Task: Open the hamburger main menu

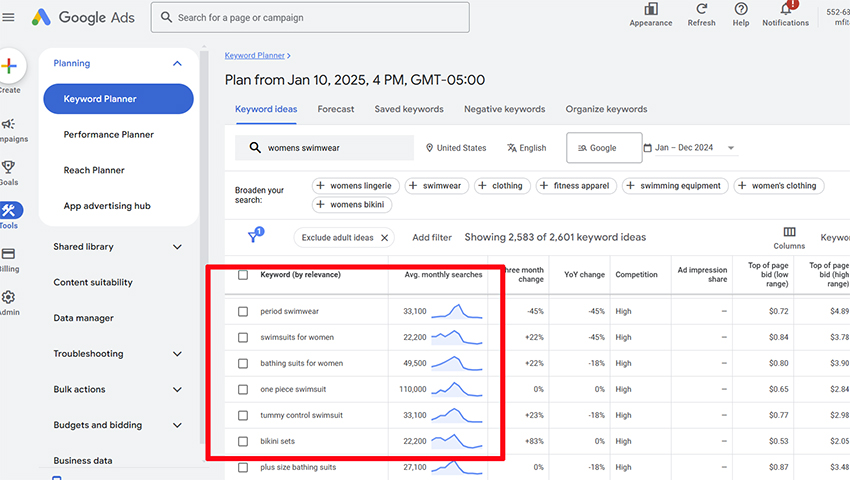Action: [x=8, y=17]
